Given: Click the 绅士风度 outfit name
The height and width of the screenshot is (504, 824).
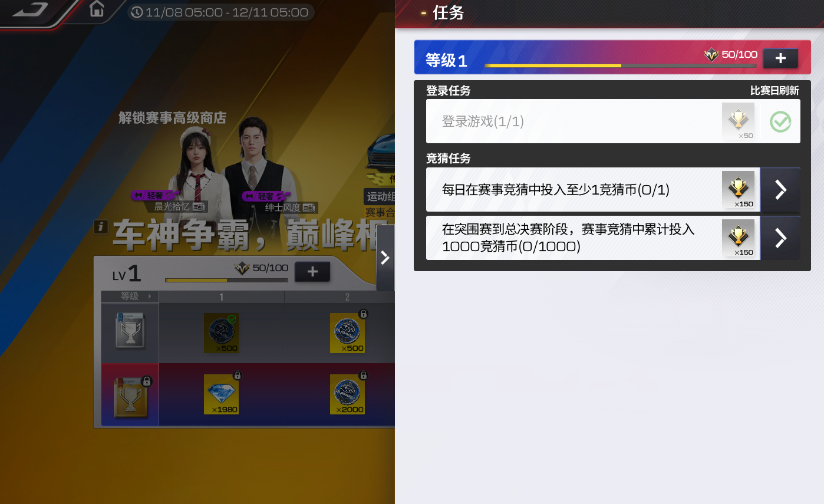Looking at the screenshot, I should 283,207.
